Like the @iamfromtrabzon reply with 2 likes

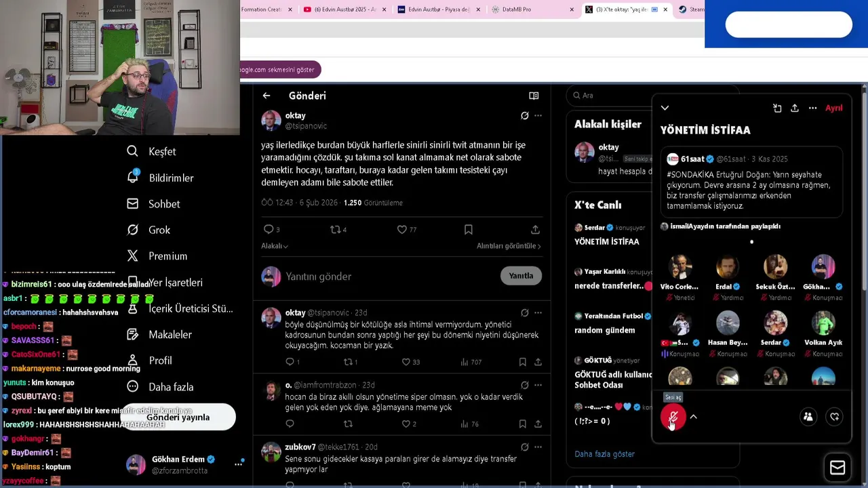[x=409, y=424]
